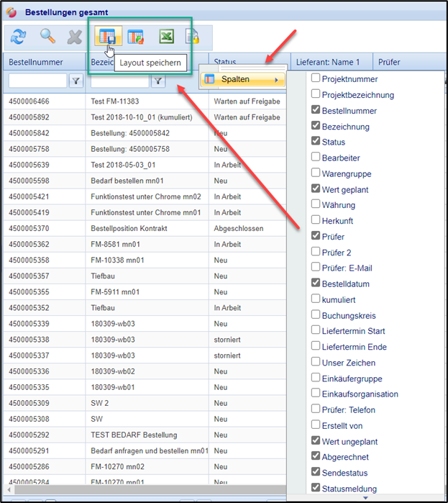The width and height of the screenshot is (448, 503).
Task: Export to Excel using the toolbar icon
Action: pyautogui.click(x=166, y=37)
